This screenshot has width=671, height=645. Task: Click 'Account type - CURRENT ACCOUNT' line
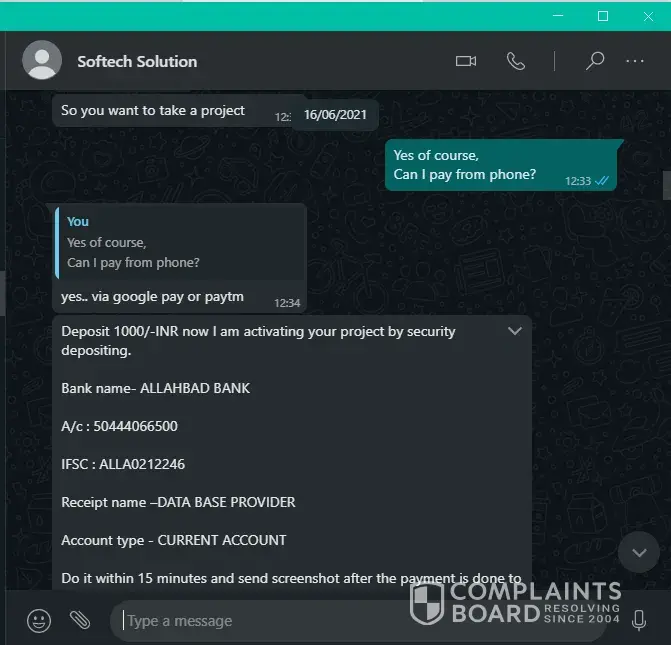174,540
